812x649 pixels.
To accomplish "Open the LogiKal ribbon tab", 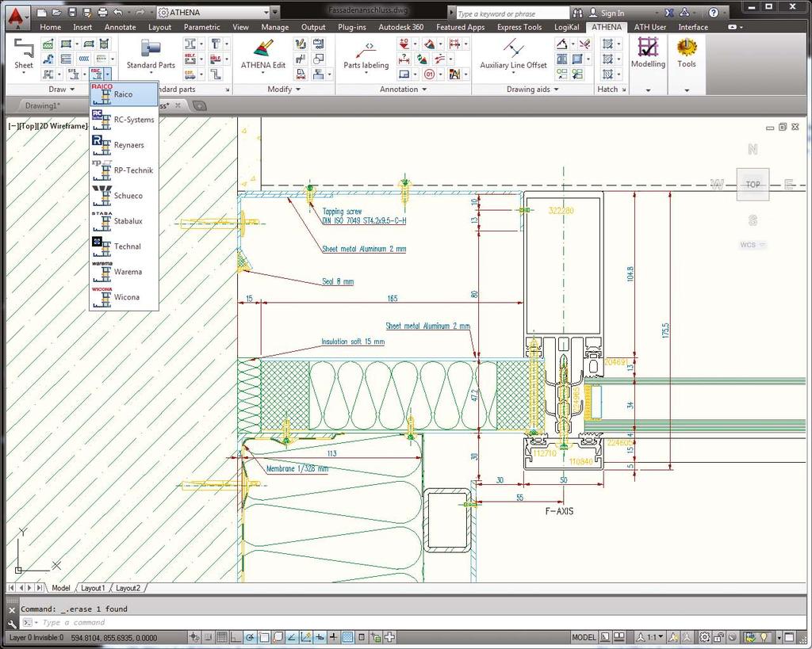I will point(566,27).
